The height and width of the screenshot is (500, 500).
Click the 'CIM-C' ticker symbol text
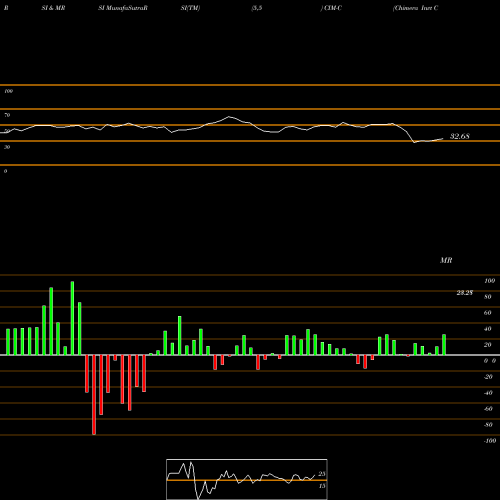point(332,8)
